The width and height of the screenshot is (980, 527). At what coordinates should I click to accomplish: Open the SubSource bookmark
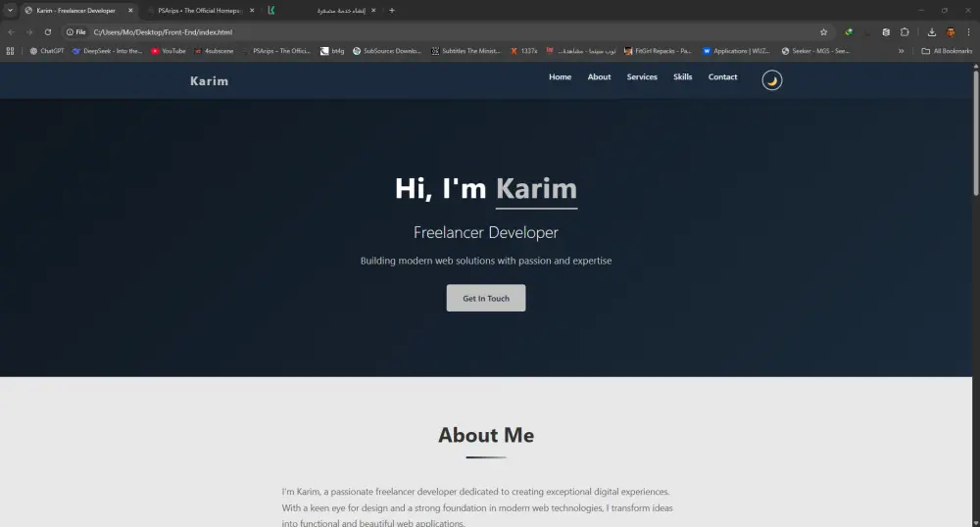[387, 51]
